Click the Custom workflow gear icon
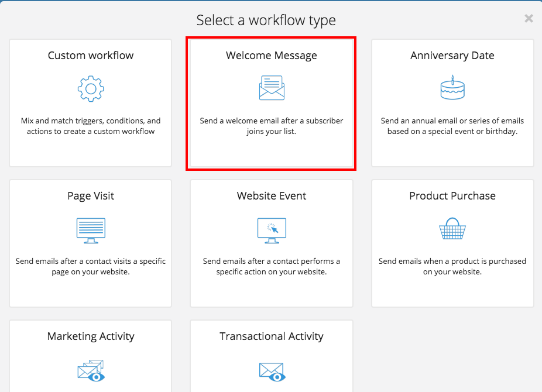The width and height of the screenshot is (542, 392). [x=91, y=89]
